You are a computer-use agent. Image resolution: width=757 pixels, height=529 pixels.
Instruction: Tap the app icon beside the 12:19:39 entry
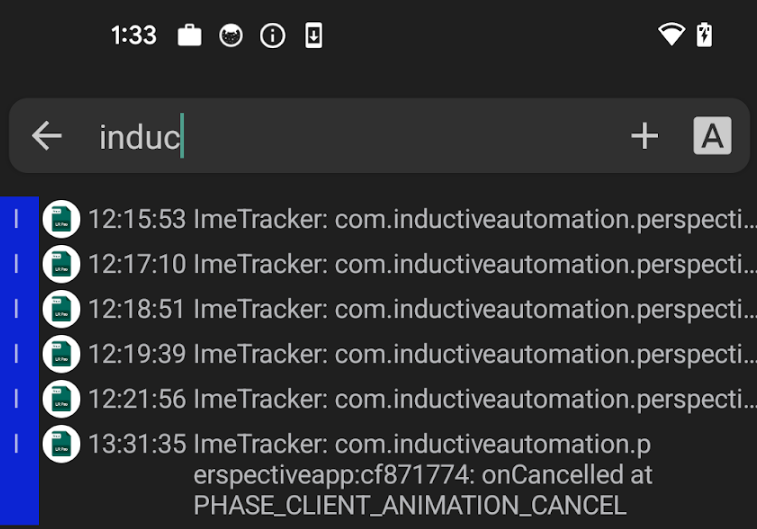61,354
